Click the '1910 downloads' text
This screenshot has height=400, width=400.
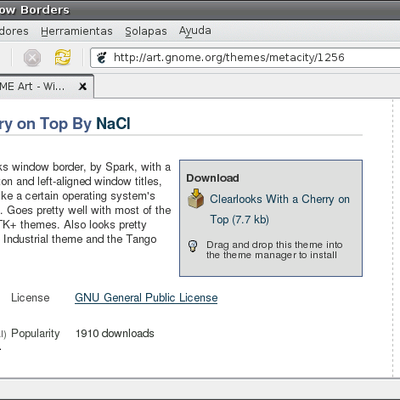point(115,333)
